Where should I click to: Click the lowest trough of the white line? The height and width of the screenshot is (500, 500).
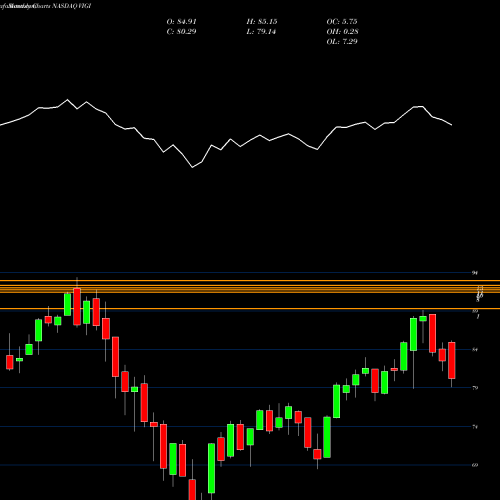coord(192,167)
